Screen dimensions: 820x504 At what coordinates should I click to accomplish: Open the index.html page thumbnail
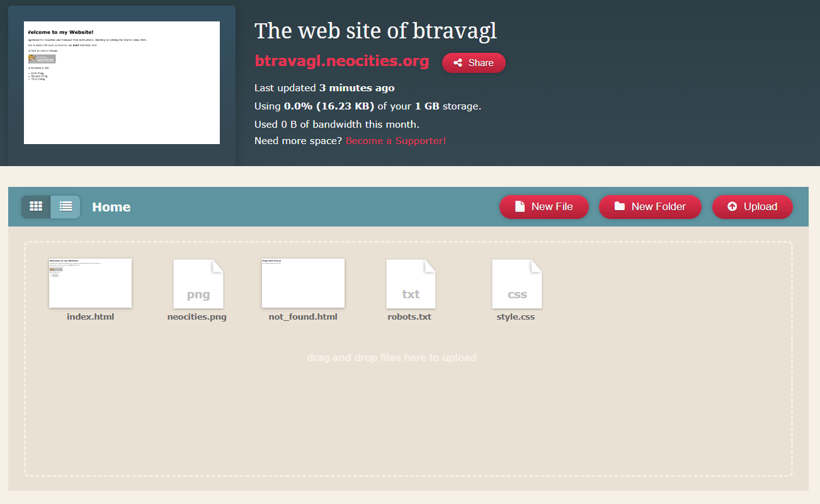(90, 283)
